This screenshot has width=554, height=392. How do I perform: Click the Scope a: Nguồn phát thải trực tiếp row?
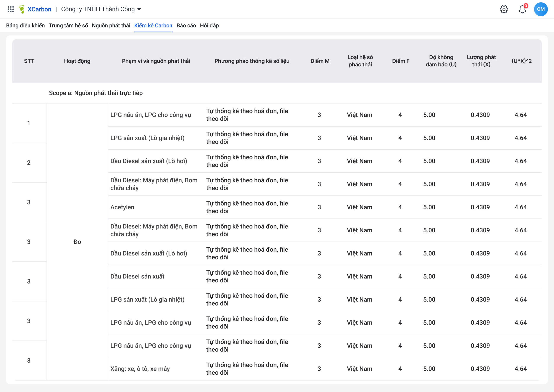(96, 93)
